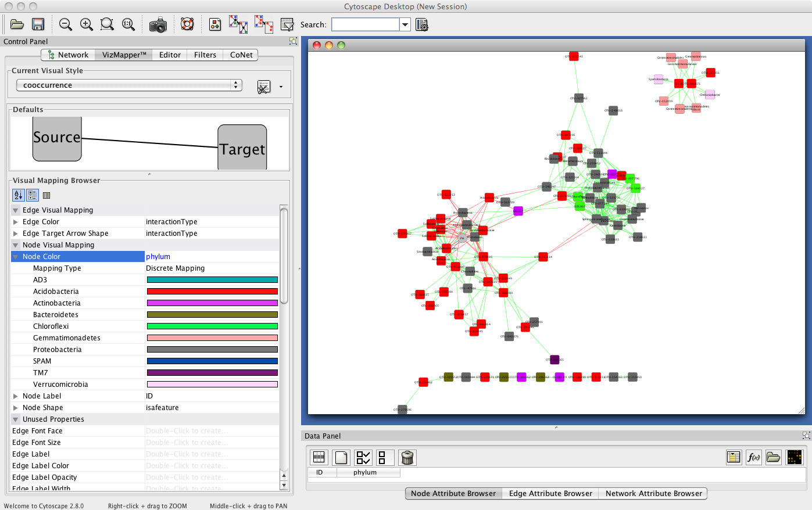Open the function builder f(x) icon

pyautogui.click(x=753, y=458)
